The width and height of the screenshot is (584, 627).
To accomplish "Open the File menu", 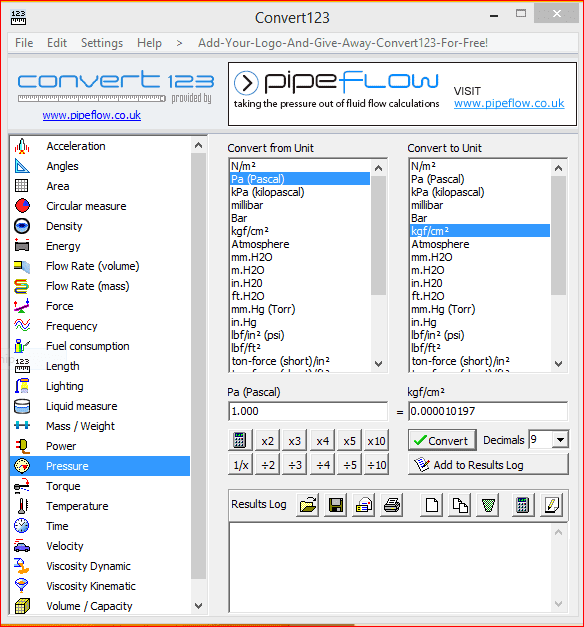I will pyautogui.click(x=24, y=43).
